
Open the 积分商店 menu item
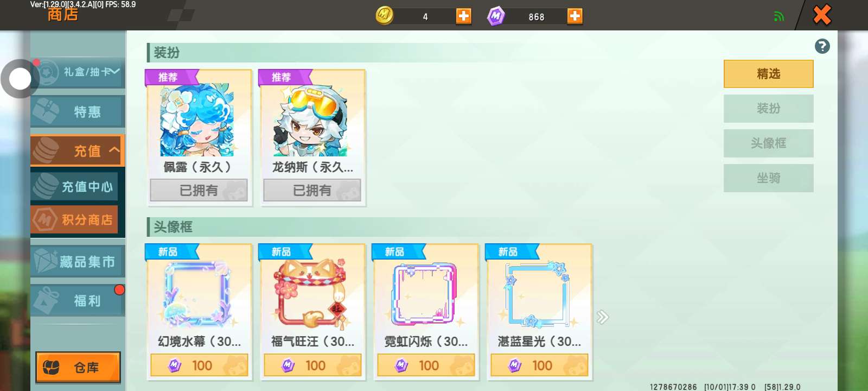click(74, 219)
